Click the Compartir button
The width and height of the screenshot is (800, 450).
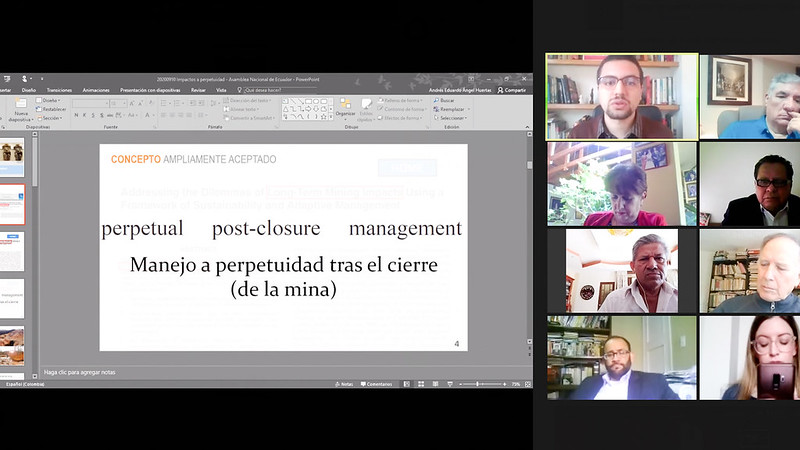coord(512,90)
